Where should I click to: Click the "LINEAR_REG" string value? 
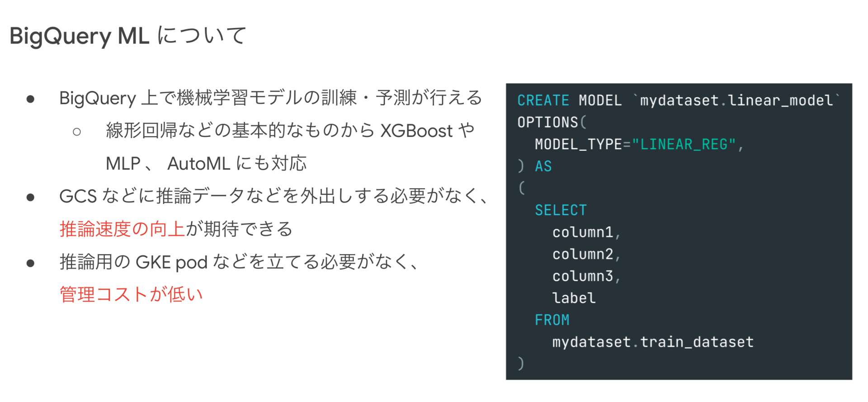click(x=684, y=144)
